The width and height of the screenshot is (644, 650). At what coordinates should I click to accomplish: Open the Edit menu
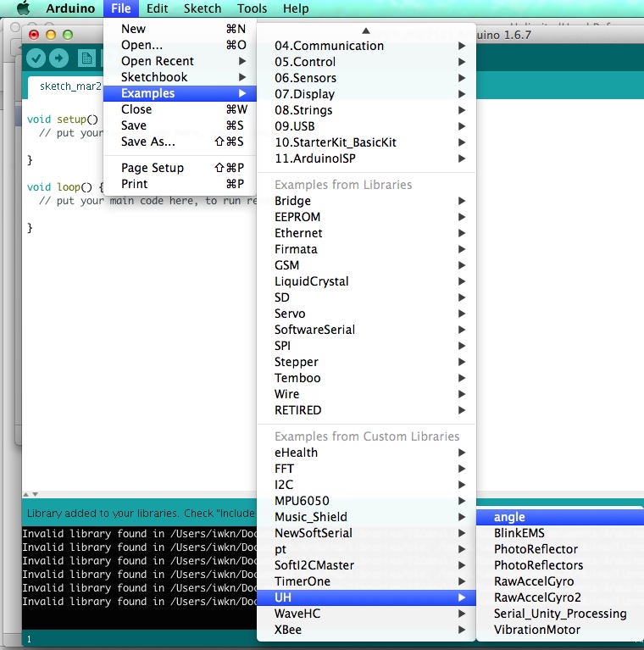(157, 8)
